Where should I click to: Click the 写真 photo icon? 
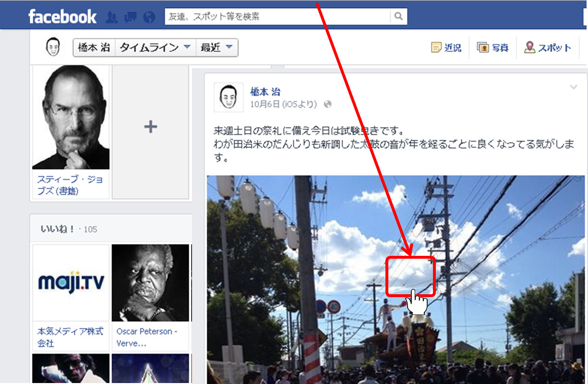482,48
